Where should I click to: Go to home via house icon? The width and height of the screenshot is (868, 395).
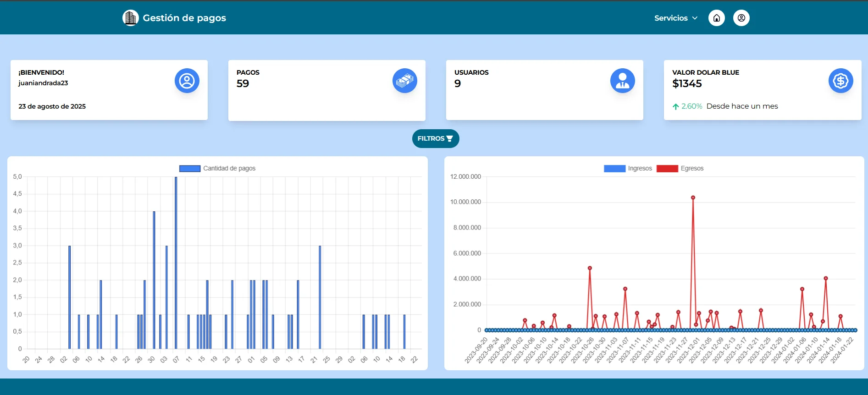coord(716,18)
